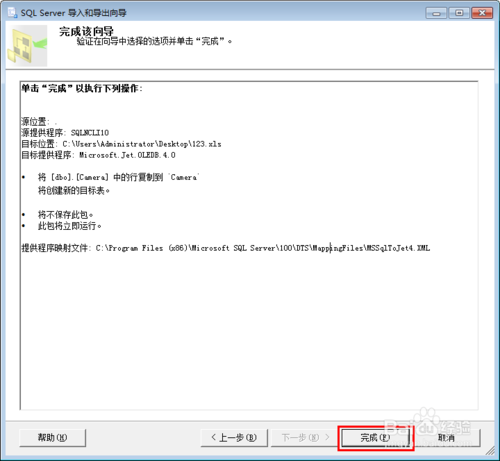The height and width of the screenshot is (461, 500).
Task: Click the 验证在向导中选择的选项 subtitle text
Action: tap(154, 41)
